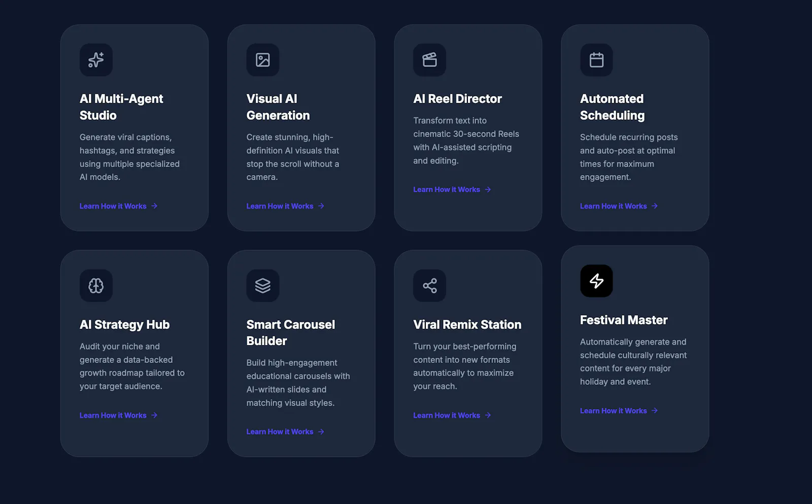Open Learn How it Works for Visual AI Generation

285,206
